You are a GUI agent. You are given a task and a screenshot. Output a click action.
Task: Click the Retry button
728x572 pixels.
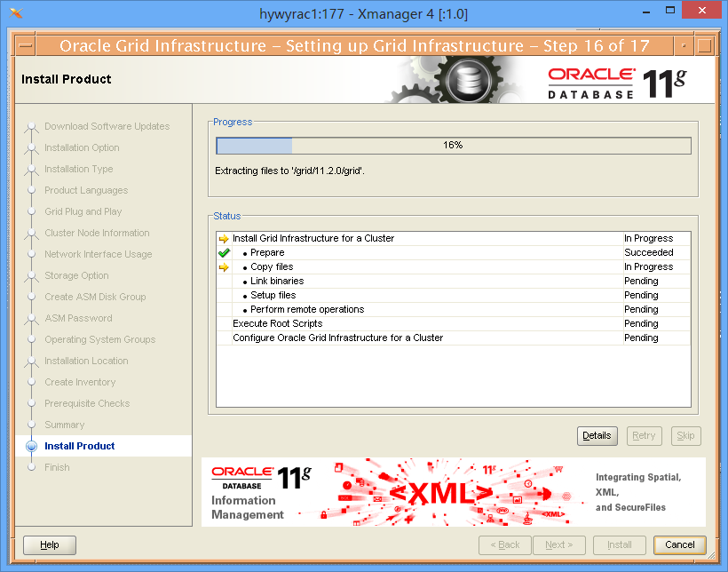[x=644, y=436]
